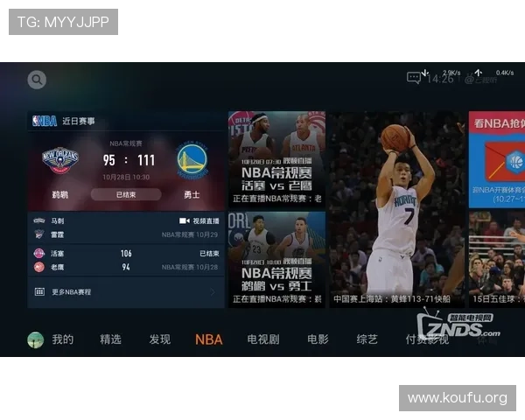Click the 近日赛事 header text
Screen dimensions: 525x420
click(x=79, y=121)
